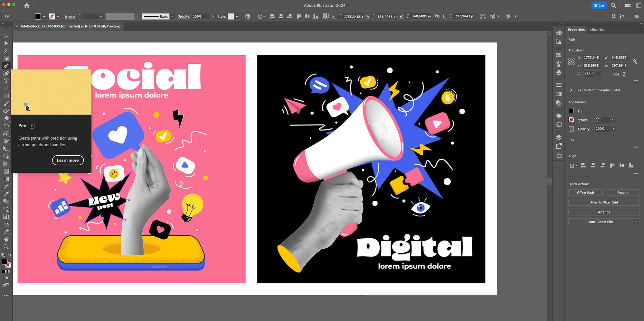Switch to the Libraries tab
This screenshot has height=321, width=644.
click(x=597, y=30)
